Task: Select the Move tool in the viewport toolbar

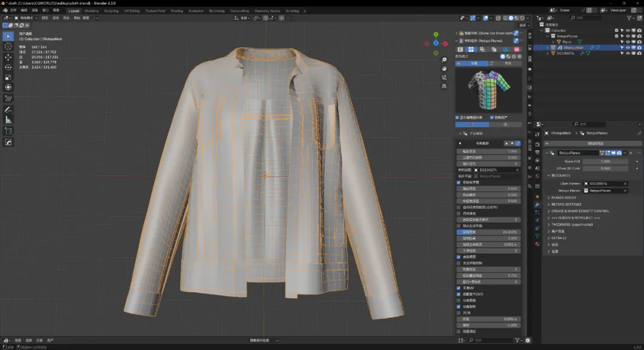Action: pyautogui.click(x=8, y=57)
